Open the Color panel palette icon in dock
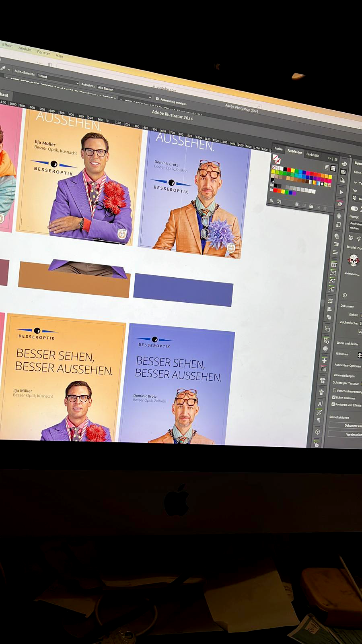Screen dimensions: 362x644 pos(344,164)
